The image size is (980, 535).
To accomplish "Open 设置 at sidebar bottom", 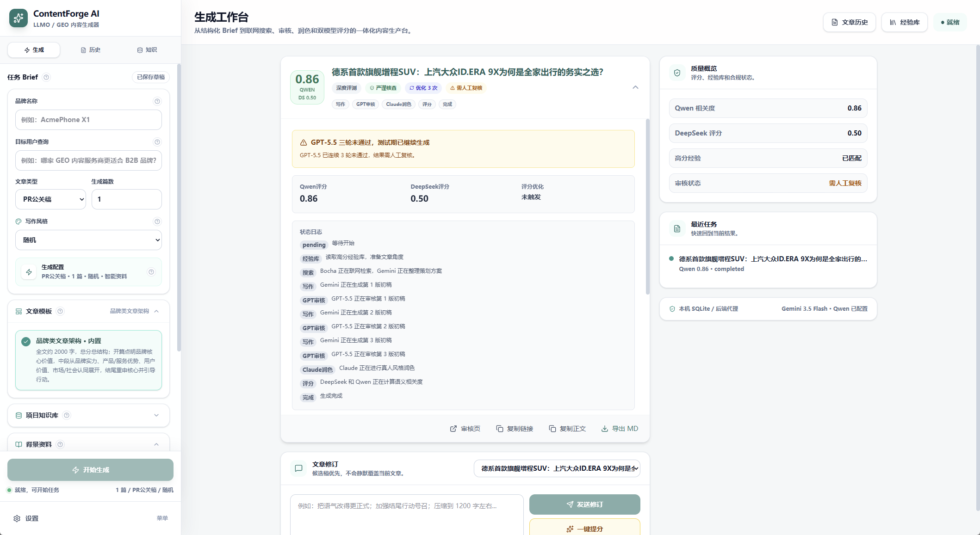I will coord(26,518).
